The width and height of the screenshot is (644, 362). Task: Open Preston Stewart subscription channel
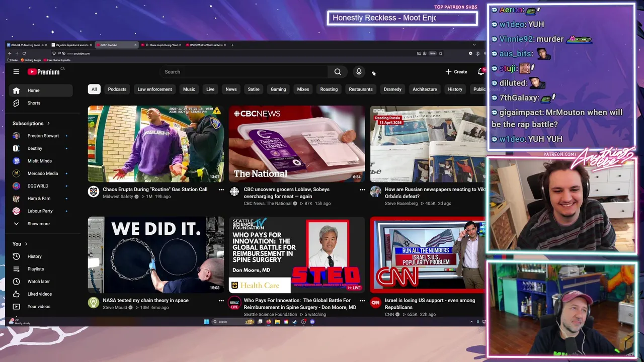point(41,136)
